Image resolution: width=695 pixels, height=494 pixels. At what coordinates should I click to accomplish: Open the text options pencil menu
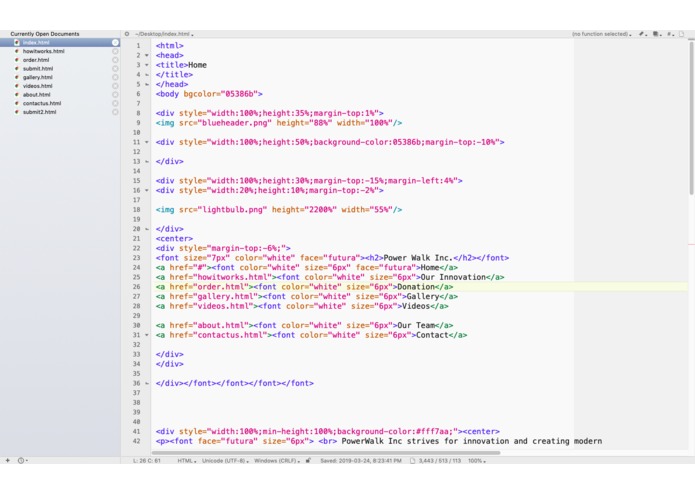point(642,34)
